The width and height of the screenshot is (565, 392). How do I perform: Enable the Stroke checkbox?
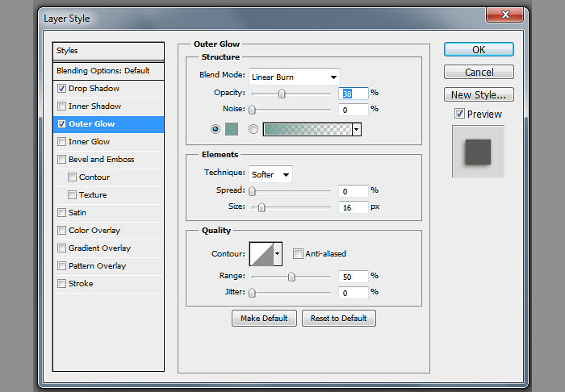click(61, 283)
